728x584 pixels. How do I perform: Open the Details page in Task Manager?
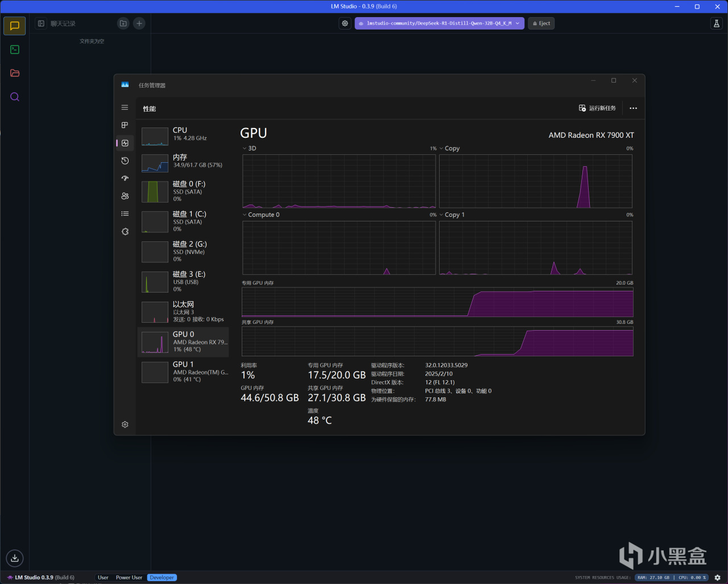click(x=125, y=214)
